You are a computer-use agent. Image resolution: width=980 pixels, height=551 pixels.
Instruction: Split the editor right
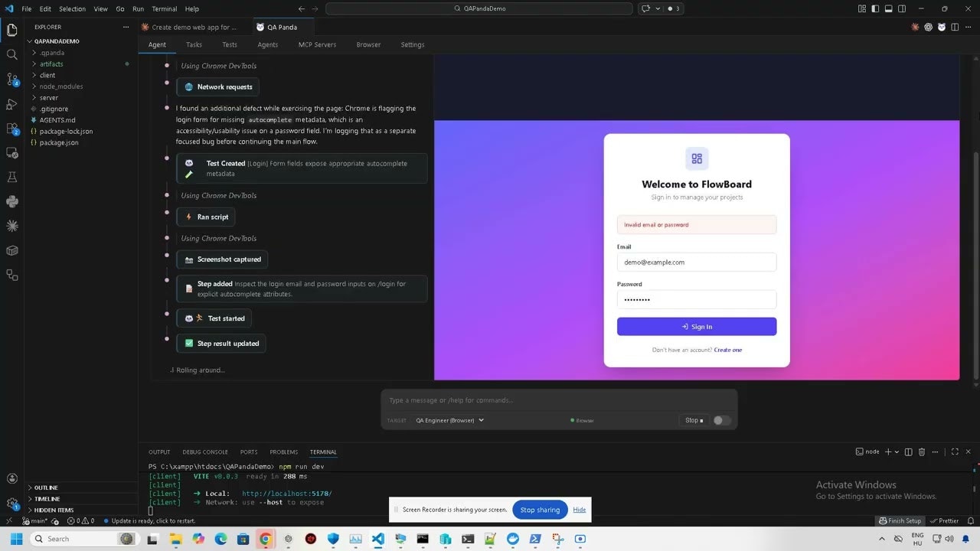954,27
